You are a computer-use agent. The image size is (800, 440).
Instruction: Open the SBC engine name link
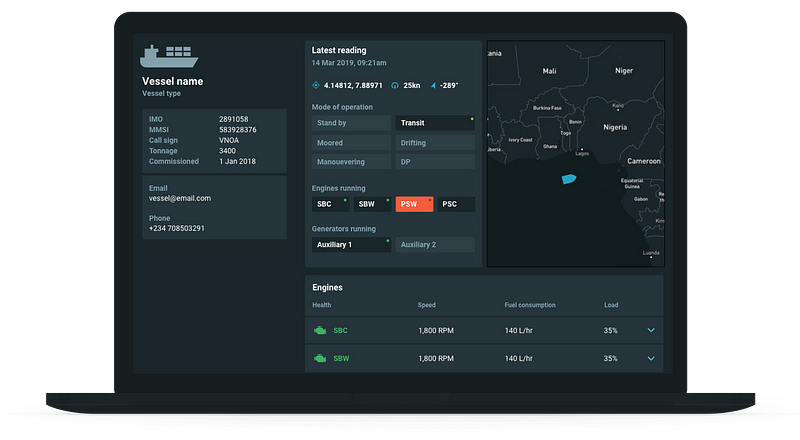click(340, 330)
